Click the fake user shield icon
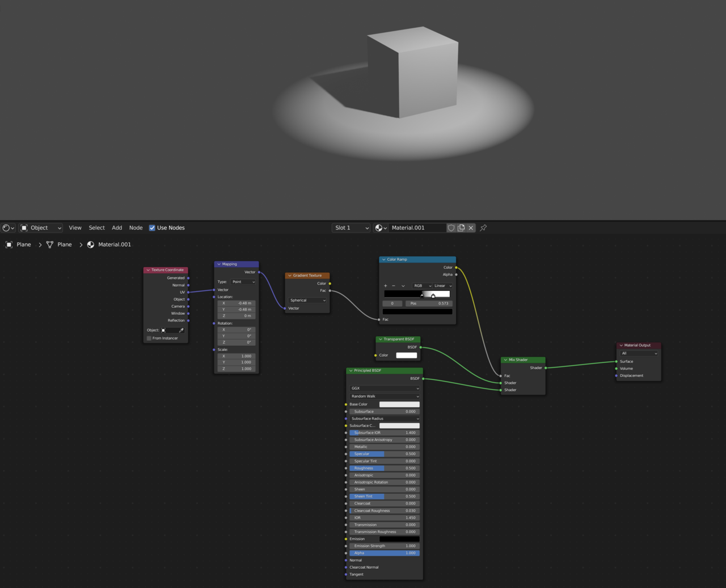Image resolution: width=726 pixels, height=588 pixels. [451, 228]
